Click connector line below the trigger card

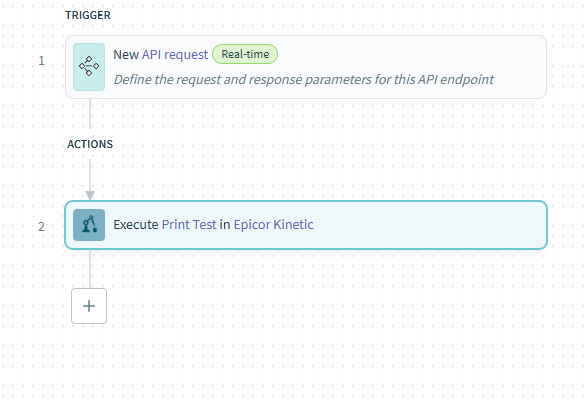pos(90,114)
